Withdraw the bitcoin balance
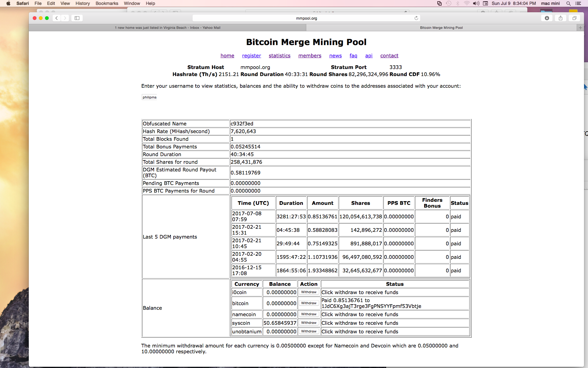Screen dimensions: 588x368 (x=309, y=303)
